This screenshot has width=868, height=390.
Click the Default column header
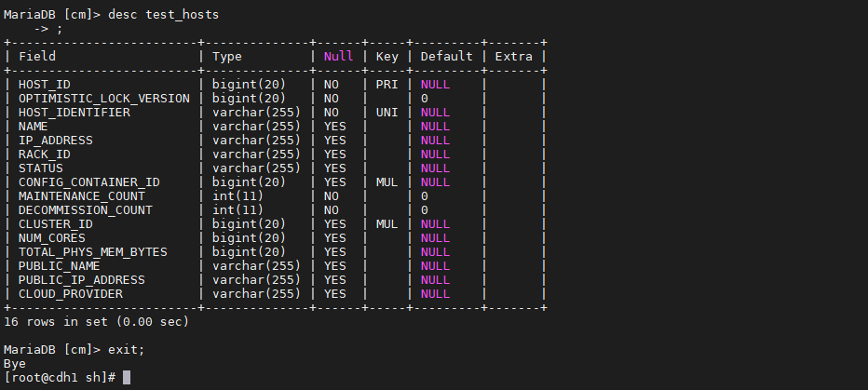pos(447,57)
